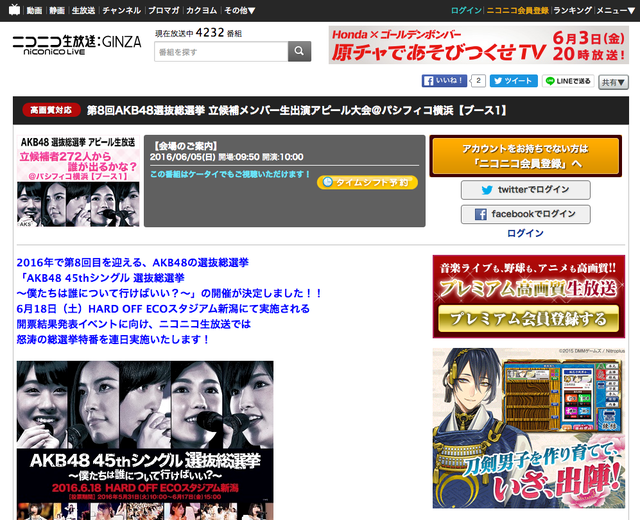Viewport: 640px width, 520px height.
Task: Open the ブロマガ navigation item
Action: pyautogui.click(x=163, y=11)
